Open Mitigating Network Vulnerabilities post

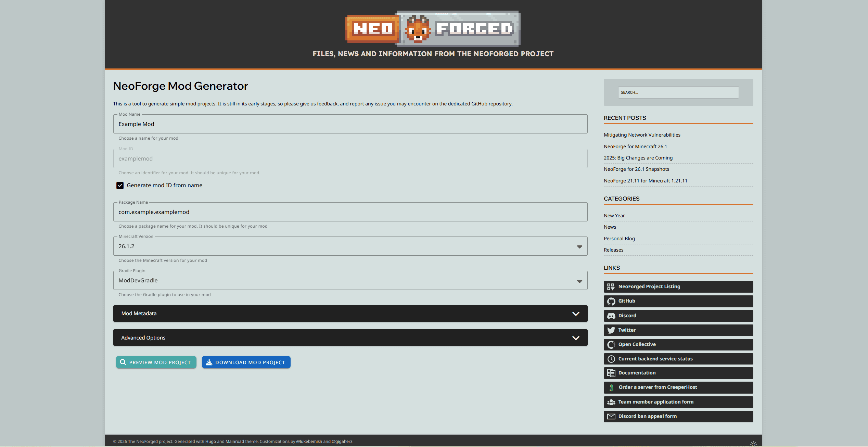click(642, 135)
